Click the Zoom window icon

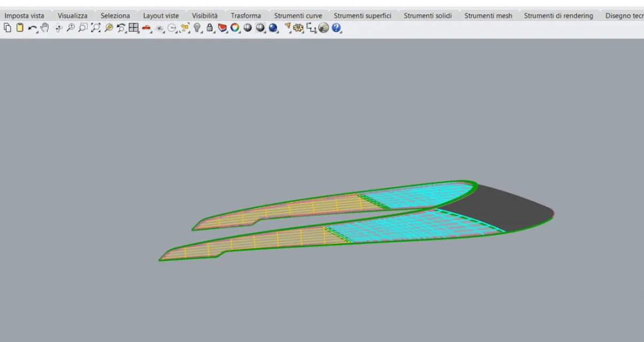[83, 28]
